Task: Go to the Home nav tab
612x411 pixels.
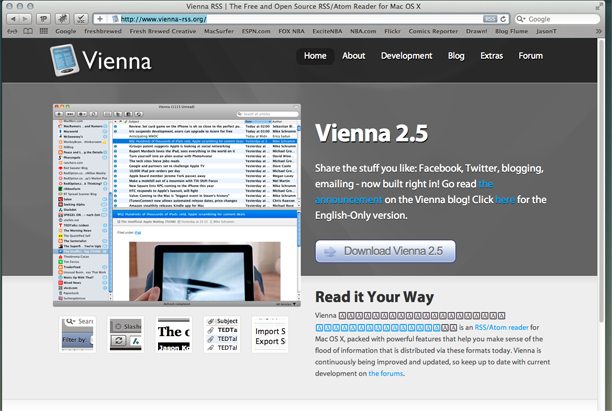Action: [315, 56]
